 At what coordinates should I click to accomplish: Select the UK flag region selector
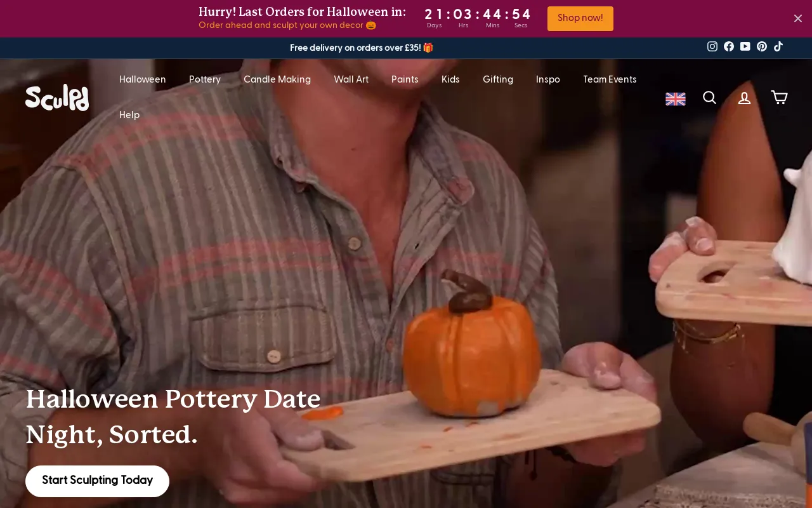[676, 98]
